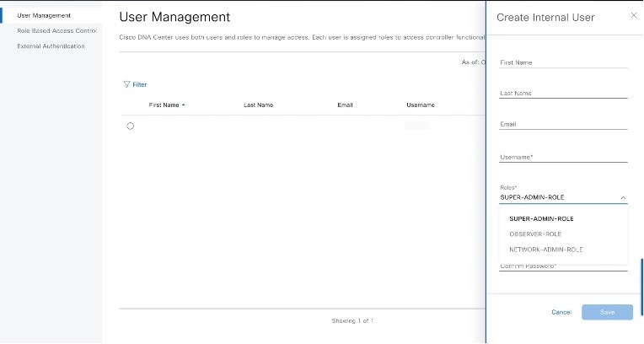Viewport: 644px width, 344px height.
Task: Select the user row radio button
Action: (130, 126)
